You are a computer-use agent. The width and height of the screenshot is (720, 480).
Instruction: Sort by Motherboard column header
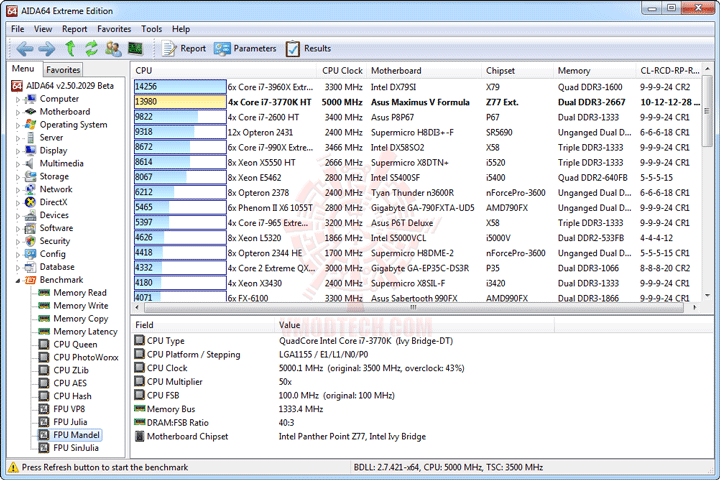point(425,71)
